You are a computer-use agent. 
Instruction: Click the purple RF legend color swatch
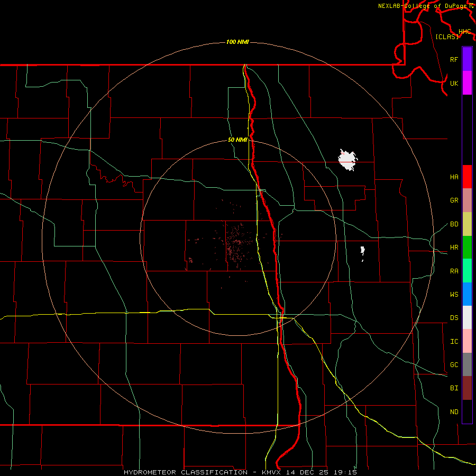coord(467,59)
